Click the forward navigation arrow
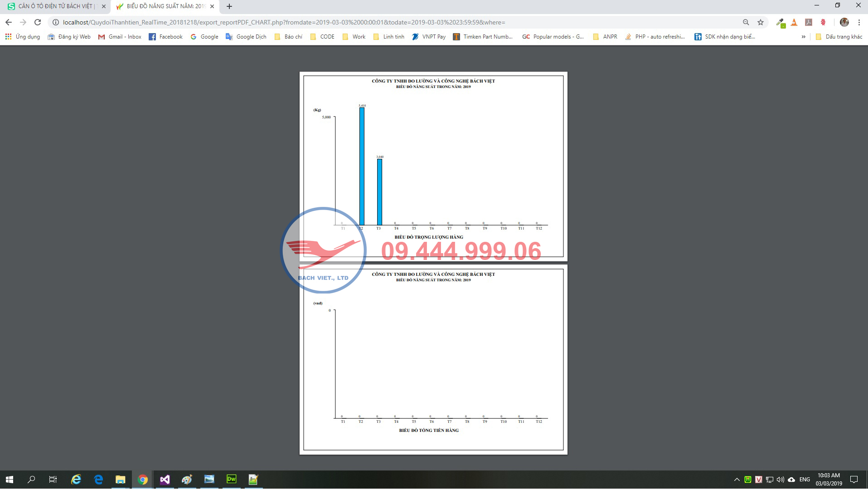 23,22
